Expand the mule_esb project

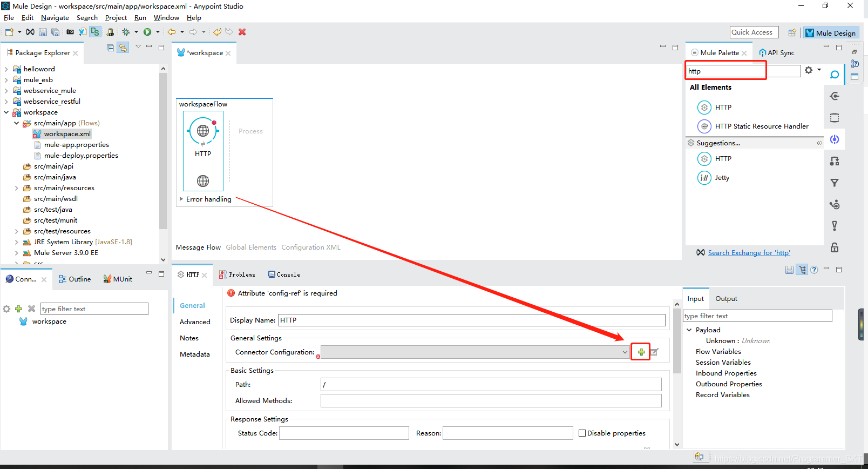pos(6,80)
